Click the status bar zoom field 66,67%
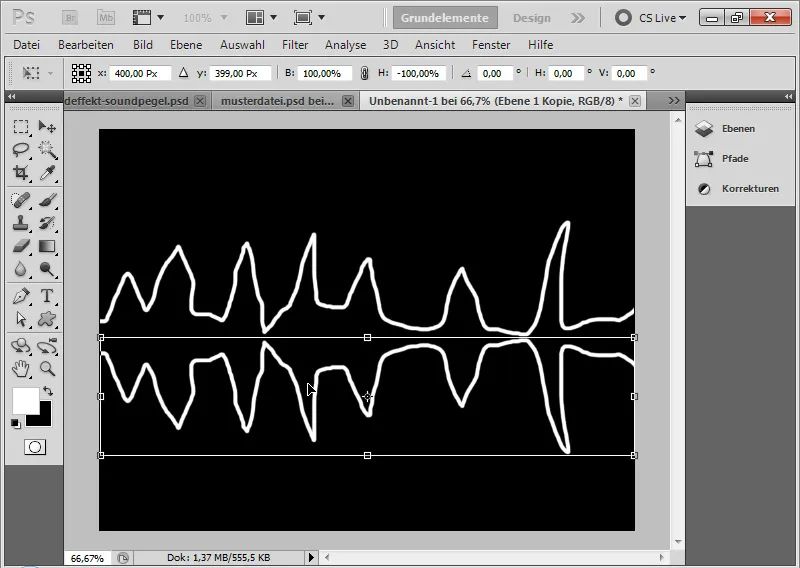The width and height of the screenshot is (800, 568). click(87, 558)
